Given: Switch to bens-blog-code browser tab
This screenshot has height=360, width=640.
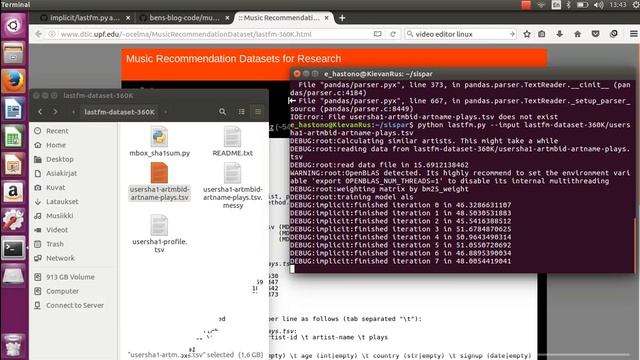Looking at the screenshot, I should [x=184, y=18].
